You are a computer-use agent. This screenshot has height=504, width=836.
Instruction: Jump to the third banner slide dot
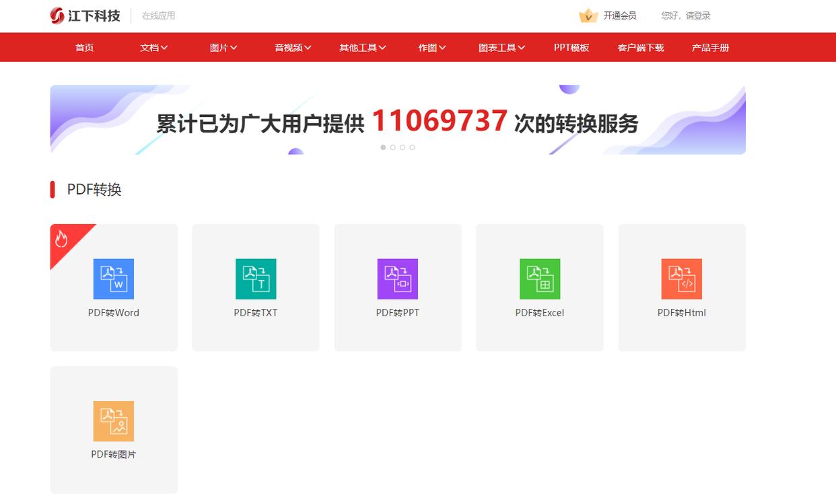[x=403, y=147]
